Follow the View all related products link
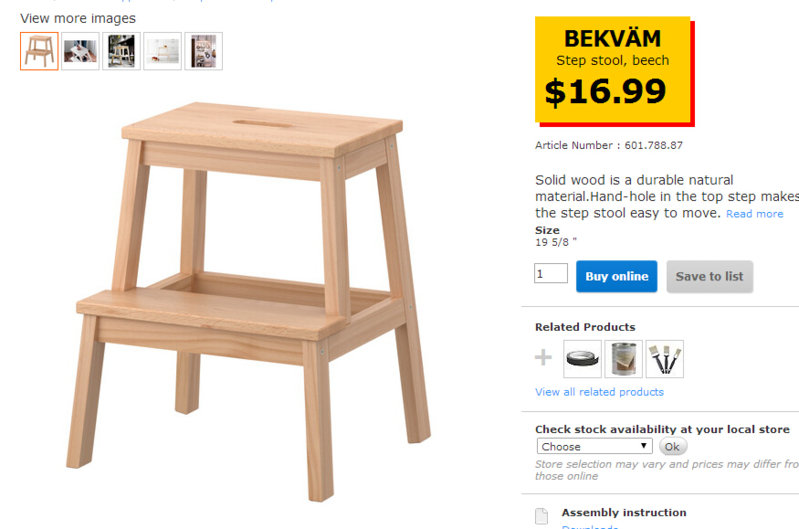The height and width of the screenshot is (529, 799). click(x=599, y=392)
